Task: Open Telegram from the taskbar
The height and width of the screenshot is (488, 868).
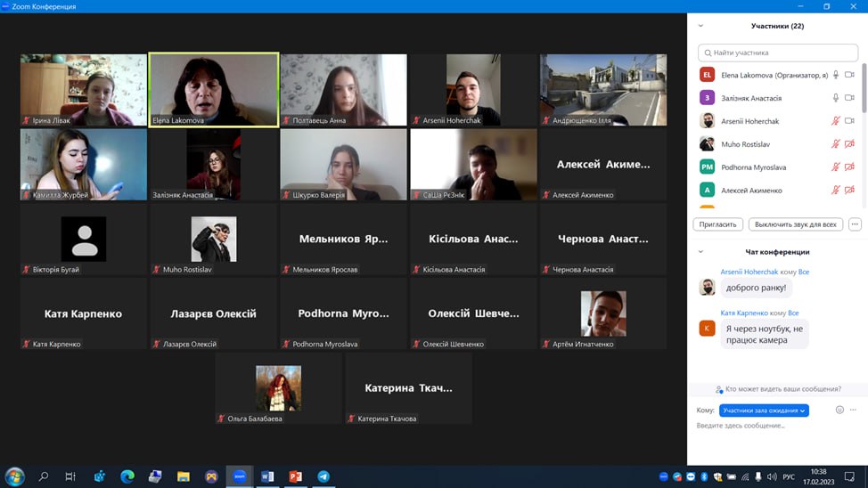Action: [323, 476]
